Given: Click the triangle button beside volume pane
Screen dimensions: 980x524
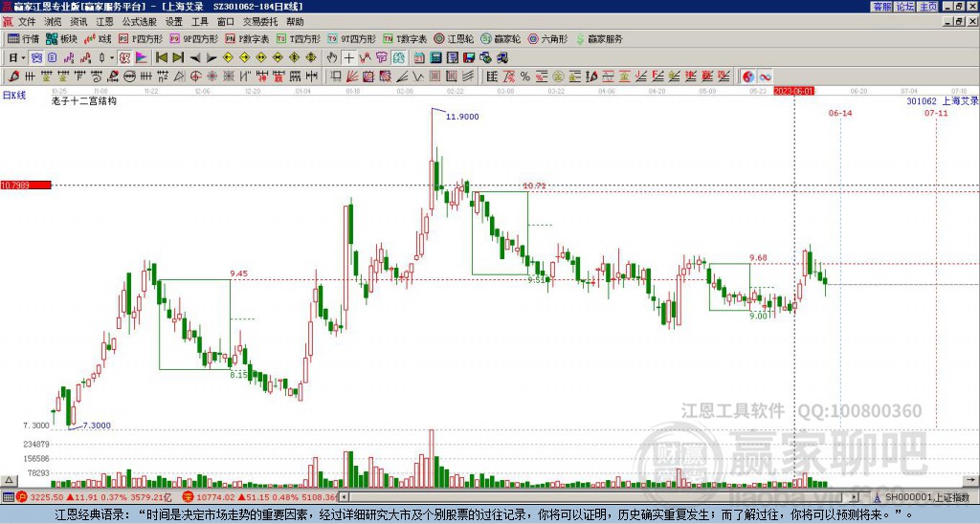Looking at the screenshot, I should [x=9, y=480].
